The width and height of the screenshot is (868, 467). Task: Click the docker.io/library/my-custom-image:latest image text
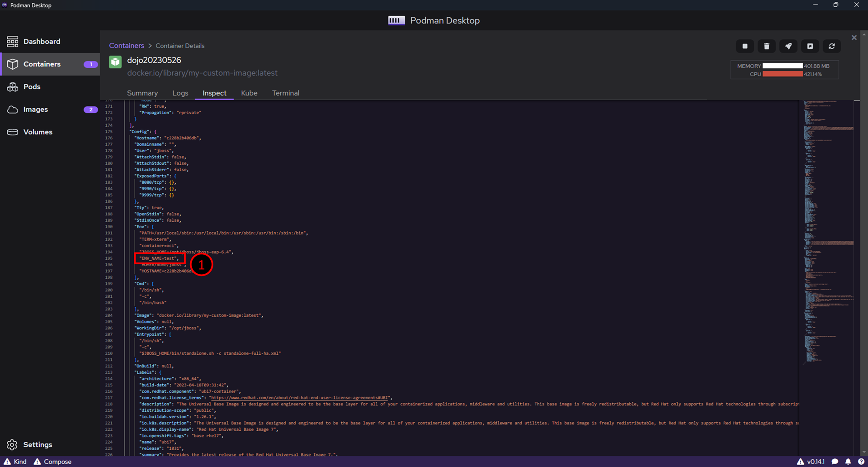[203, 73]
